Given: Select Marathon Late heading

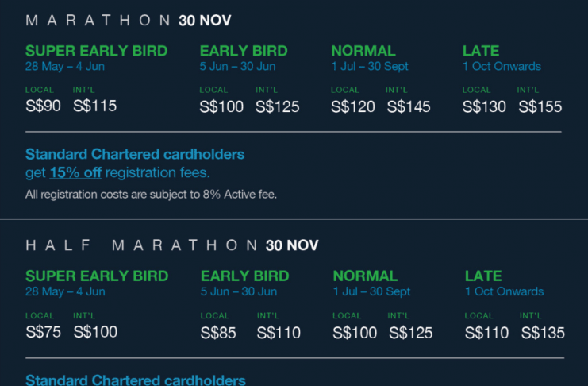Looking at the screenshot, I should click(x=481, y=51).
